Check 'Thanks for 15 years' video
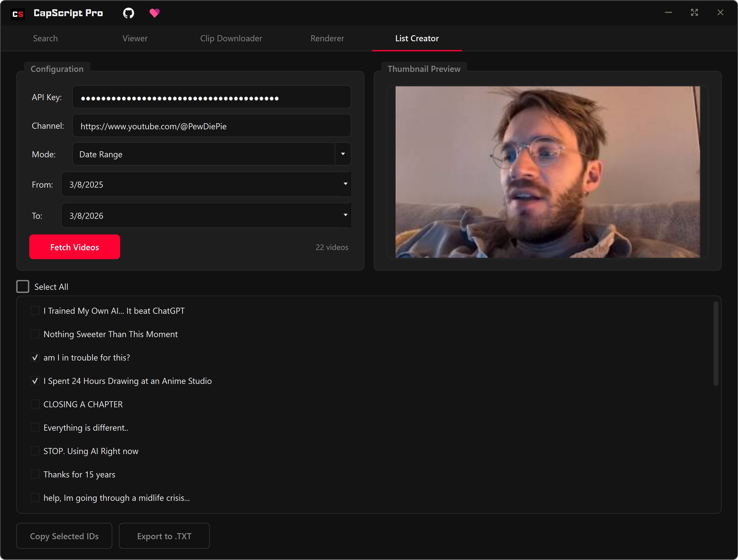 click(x=35, y=474)
